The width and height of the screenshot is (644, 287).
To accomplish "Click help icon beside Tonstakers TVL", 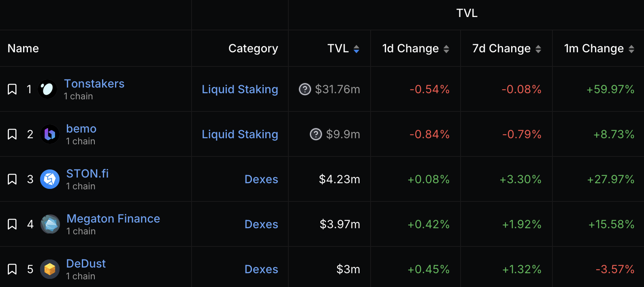I will coord(305,89).
